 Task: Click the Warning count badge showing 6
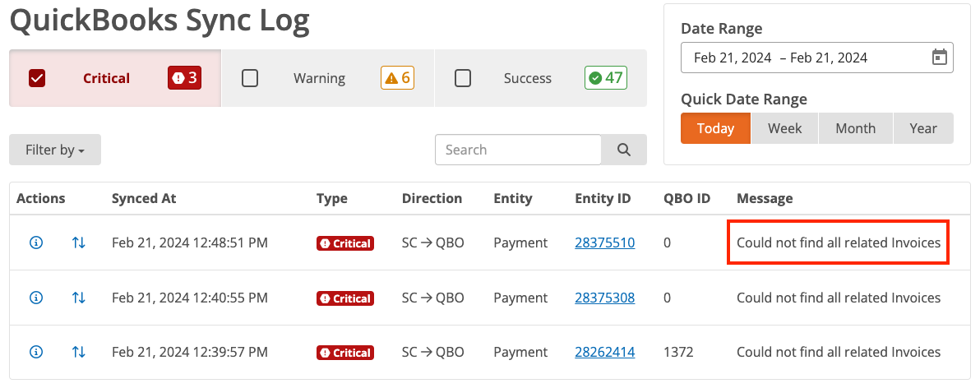[x=397, y=78]
